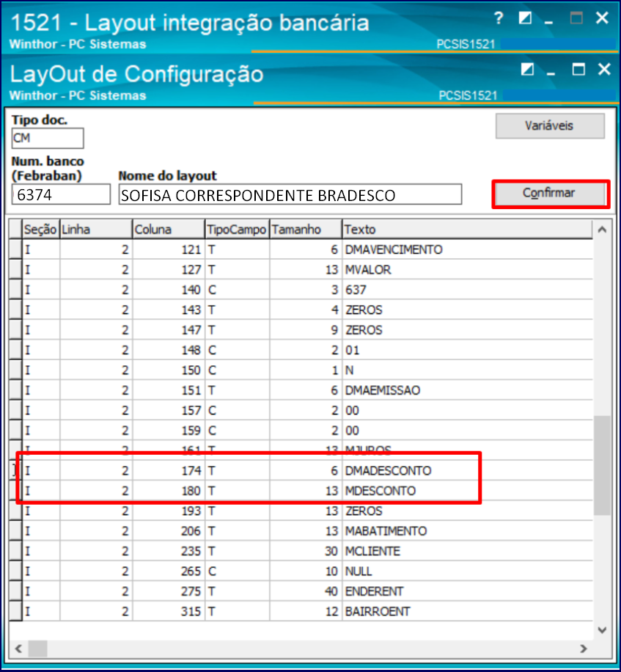Click the Coluna column header
Screen dimensions: 621x672
(x=169, y=230)
